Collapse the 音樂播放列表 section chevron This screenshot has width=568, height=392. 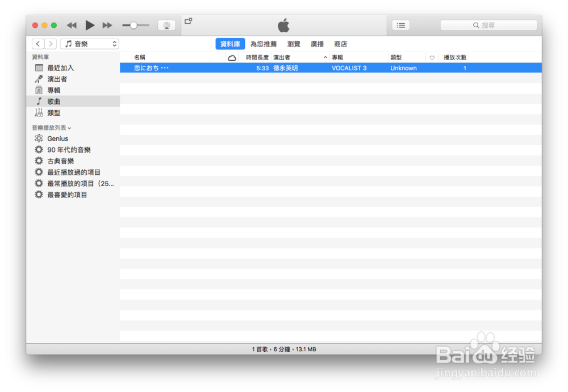[x=69, y=128]
